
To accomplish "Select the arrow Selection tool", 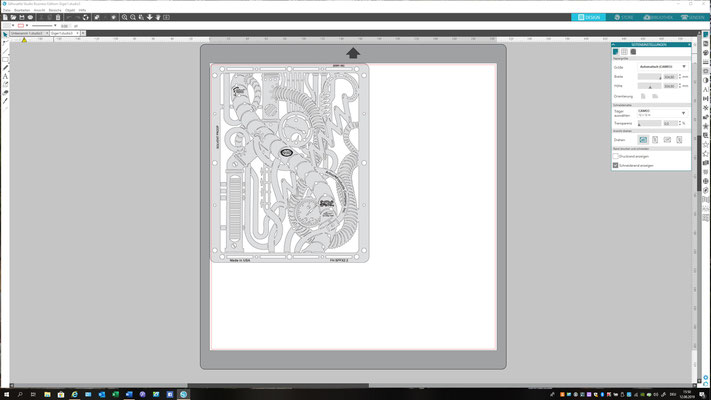I will tap(5, 34).
